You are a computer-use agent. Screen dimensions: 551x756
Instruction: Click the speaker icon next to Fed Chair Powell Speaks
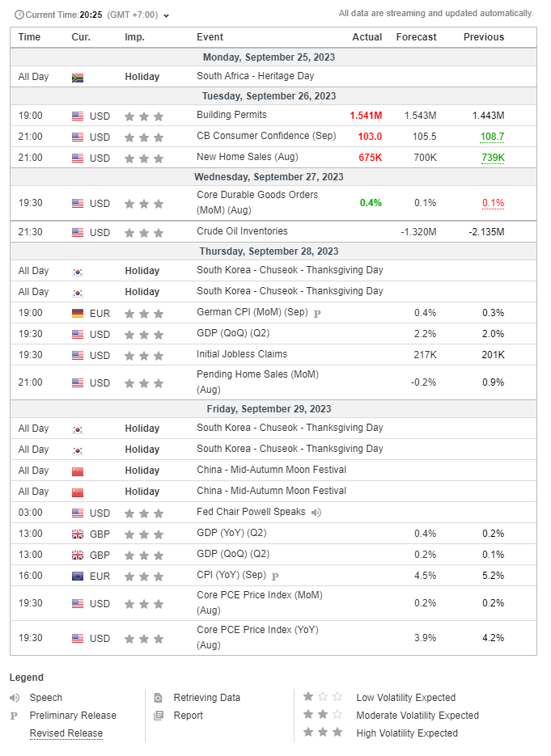point(316,513)
